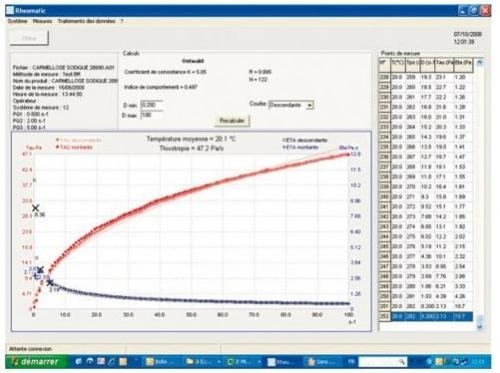This screenshot has width=500, height=373.
Task: Click the TAU montante legend entry
Action: (74, 147)
